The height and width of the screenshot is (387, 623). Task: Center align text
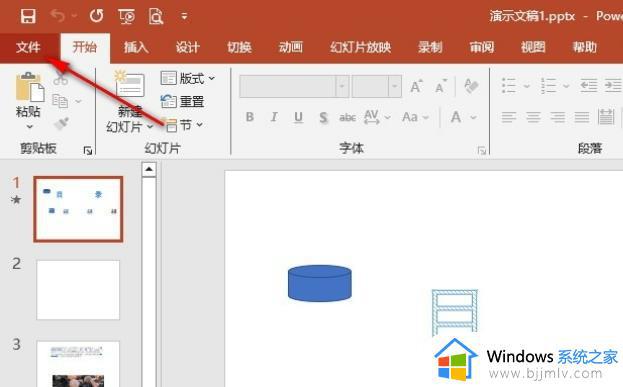coord(533,117)
